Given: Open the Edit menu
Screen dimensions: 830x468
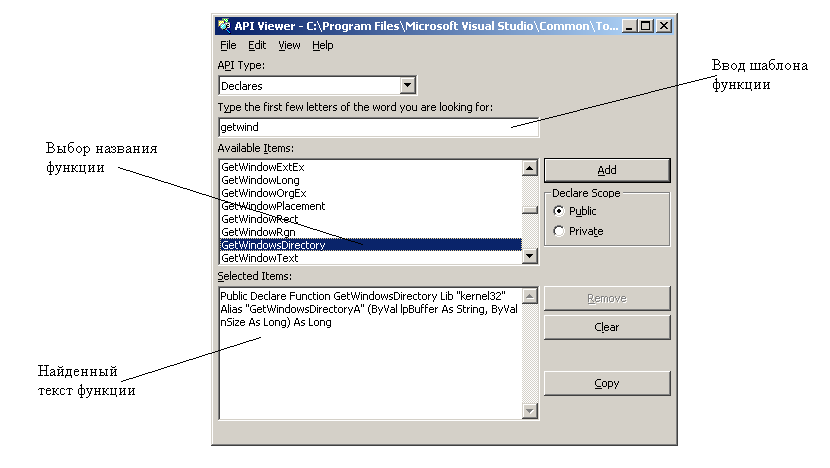Looking at the screenshot, I should coord(257,46).
